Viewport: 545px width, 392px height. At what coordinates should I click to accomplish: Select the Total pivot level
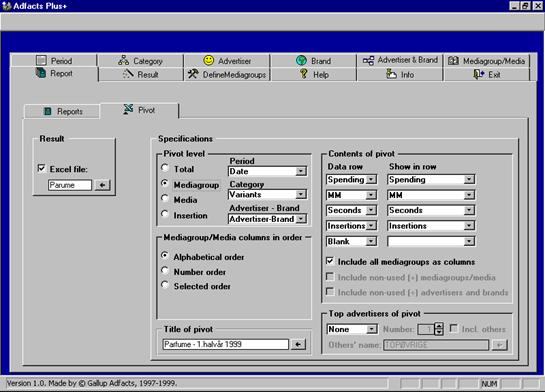(x=165, y=168)
